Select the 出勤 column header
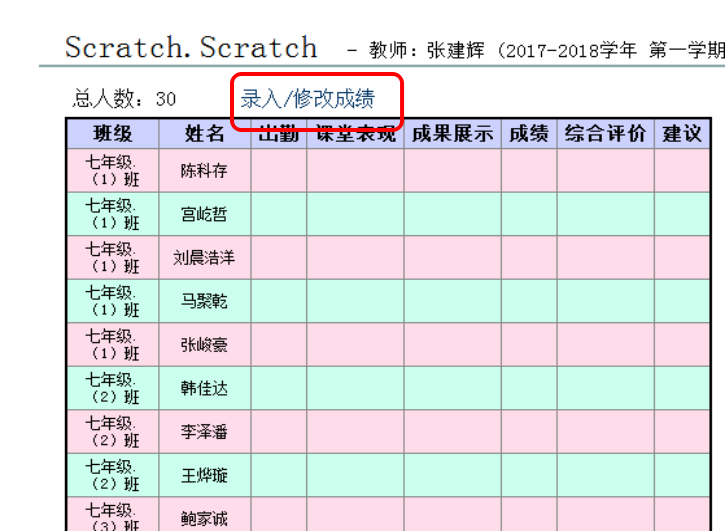The image size is (726, 531). [278, 134]
